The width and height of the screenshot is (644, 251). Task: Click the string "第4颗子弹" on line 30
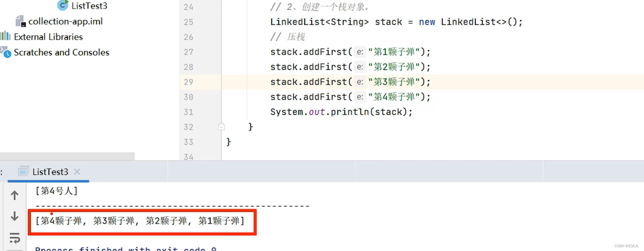394,97
